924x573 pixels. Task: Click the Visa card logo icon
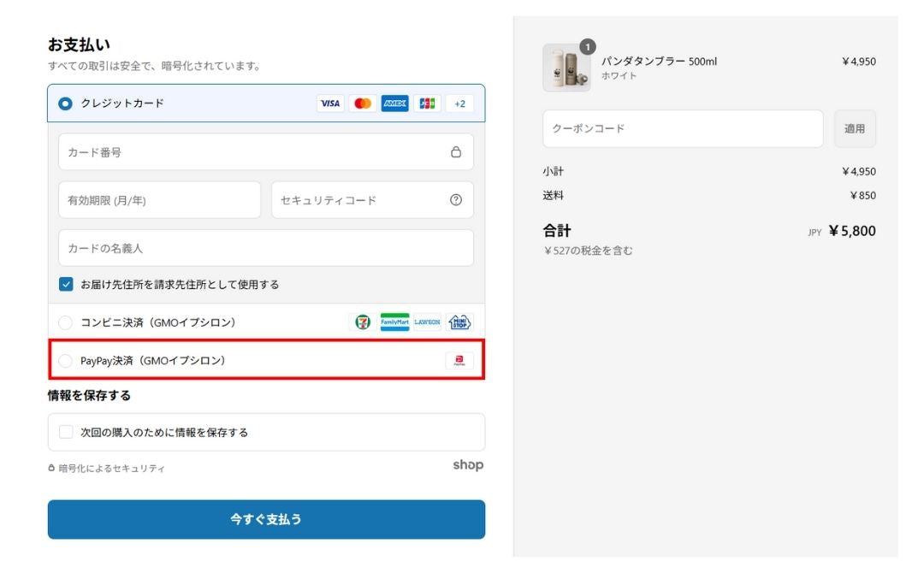330,103
